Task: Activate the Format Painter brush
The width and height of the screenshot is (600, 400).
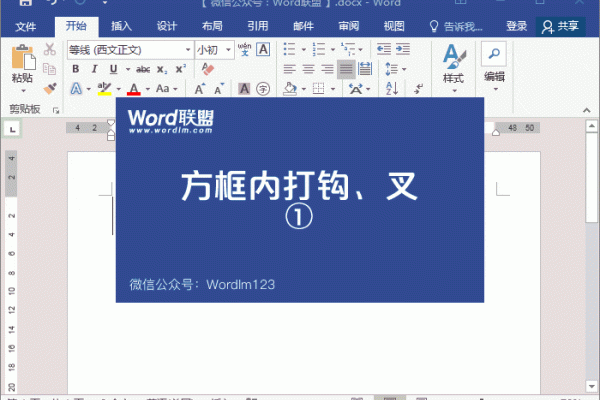Action: click(x=50, y=88)
